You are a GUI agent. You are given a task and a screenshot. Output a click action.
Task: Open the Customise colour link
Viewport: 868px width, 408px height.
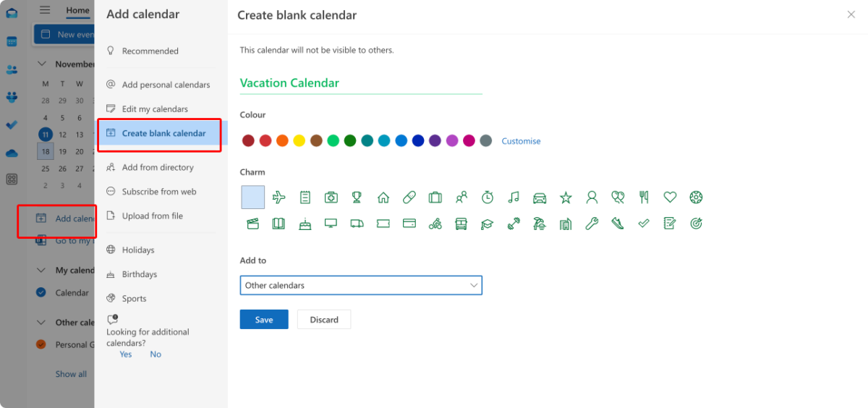click(x=521, y=141)
